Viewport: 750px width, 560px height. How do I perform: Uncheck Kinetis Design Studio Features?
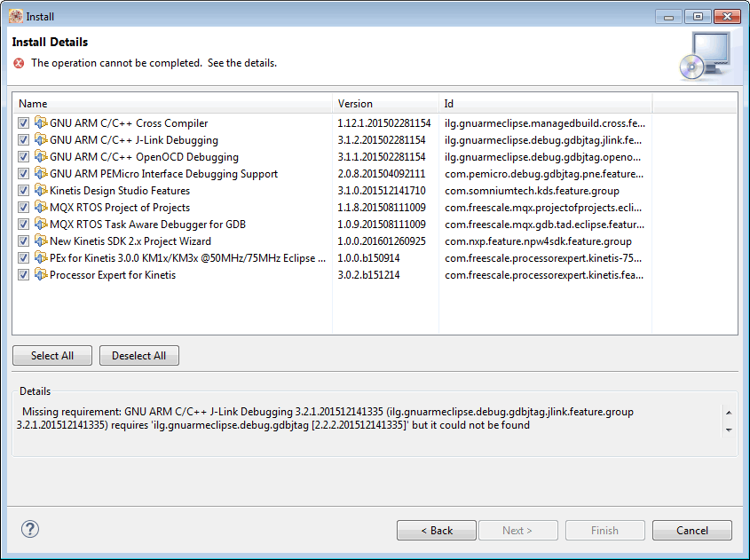(23, 190)
